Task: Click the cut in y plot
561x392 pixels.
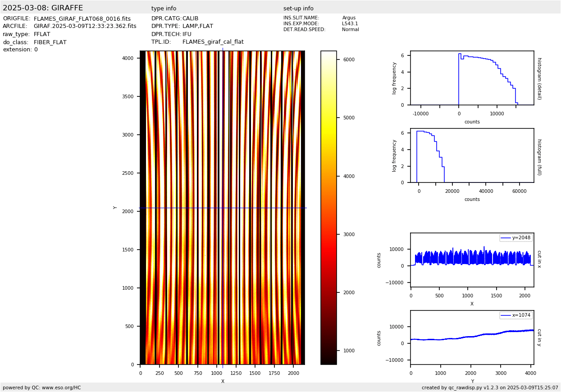Action: (x=472, y=337)
